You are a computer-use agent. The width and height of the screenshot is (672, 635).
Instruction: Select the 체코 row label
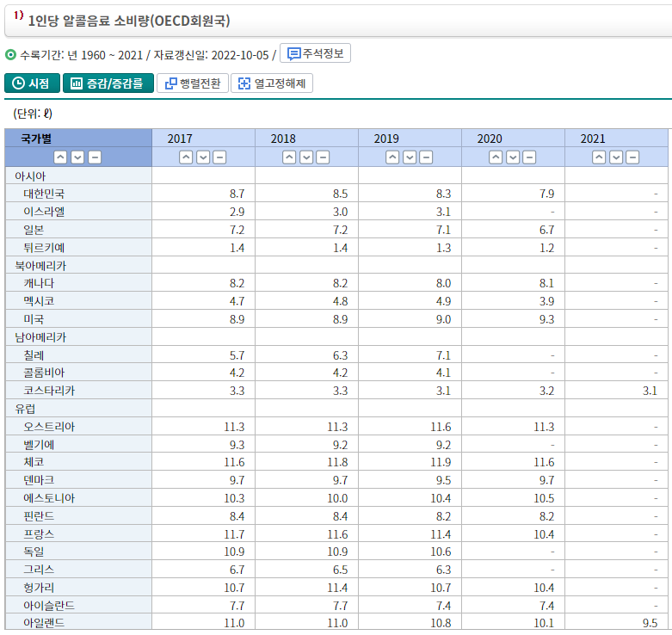click(x=34, y=462)
